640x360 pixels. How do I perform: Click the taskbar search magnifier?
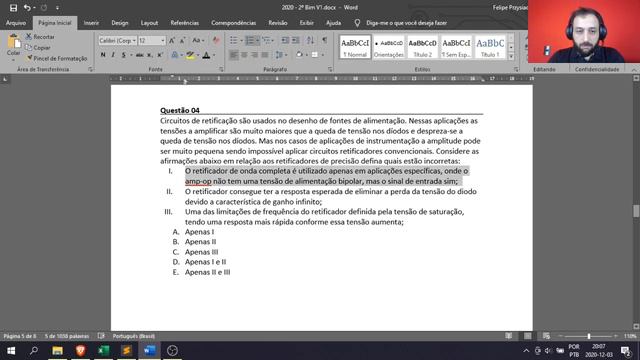tap(34, 350)
